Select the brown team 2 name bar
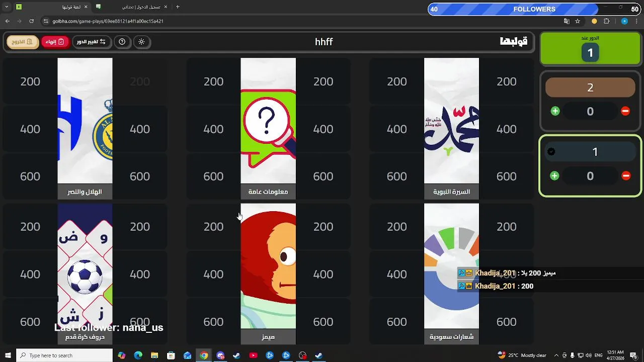 coord(590,87)
